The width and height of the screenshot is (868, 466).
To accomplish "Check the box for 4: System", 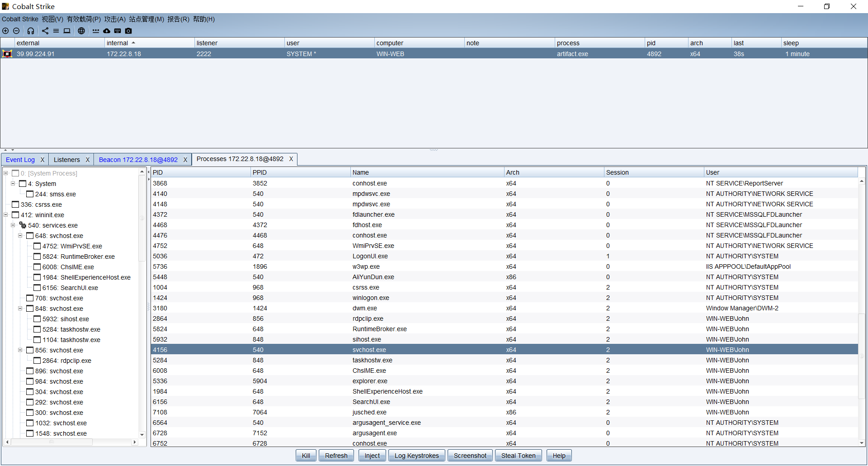I will point(23,184).
